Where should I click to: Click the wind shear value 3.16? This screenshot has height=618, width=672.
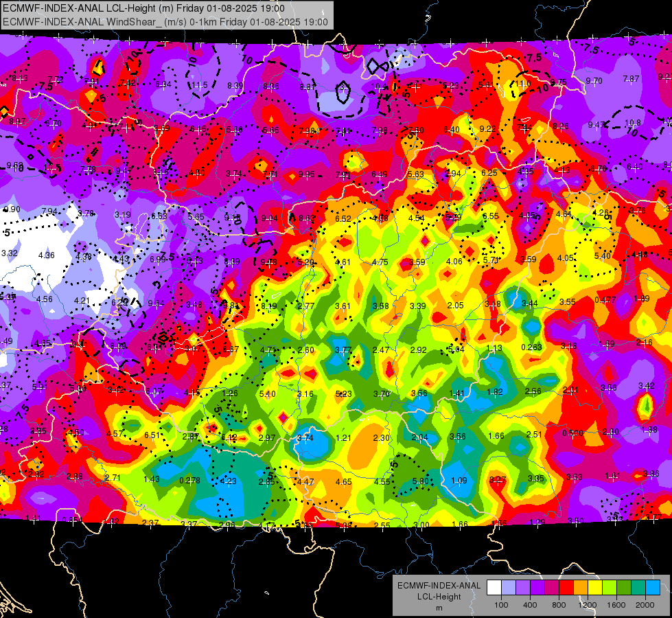click(305, 393)
